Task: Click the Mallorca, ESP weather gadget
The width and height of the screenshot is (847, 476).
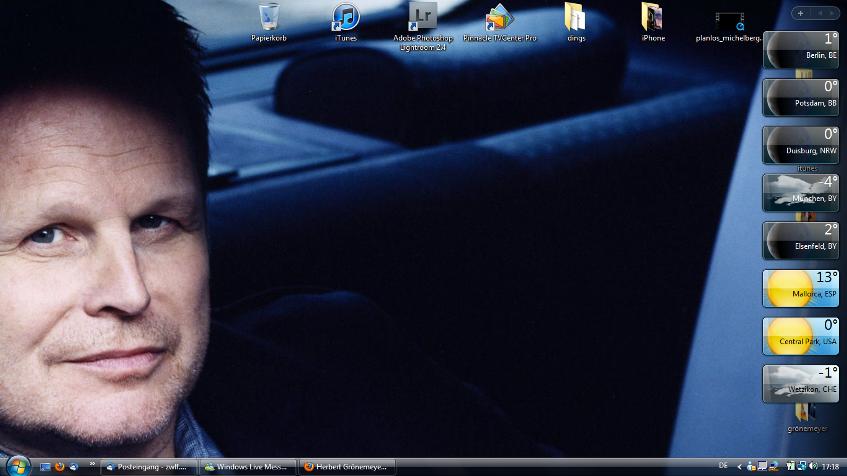Action: (800, 288)
